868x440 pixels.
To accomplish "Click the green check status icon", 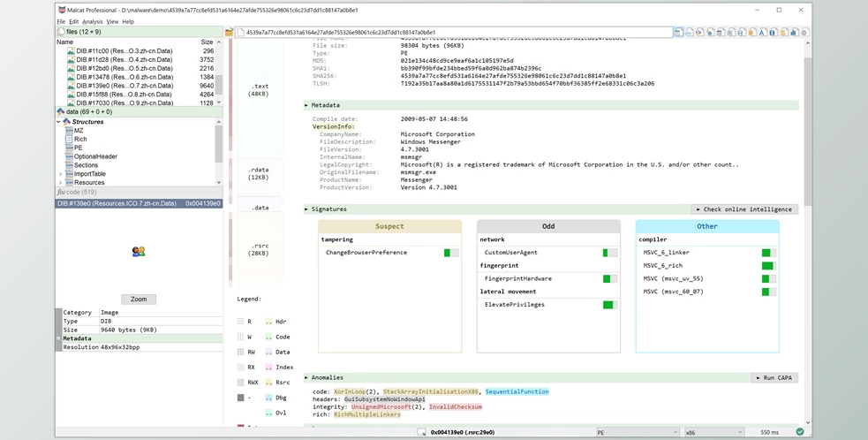I will click(799, 432).
